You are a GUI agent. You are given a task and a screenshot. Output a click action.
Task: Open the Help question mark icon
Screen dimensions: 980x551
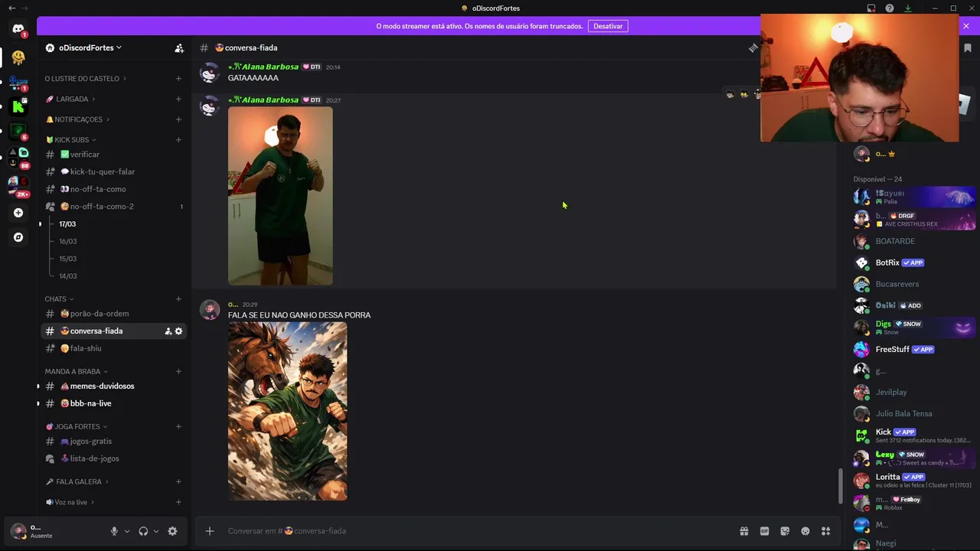890,8
